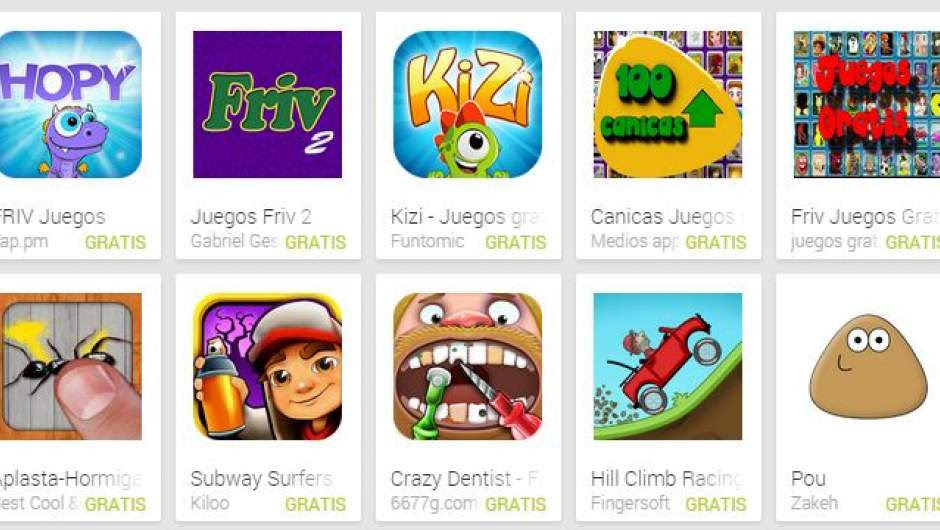Image resolution: width=940 pixels, height=530 pixels.
Task: Click GRATIS under Hill Climb Racing
Action: [x=716, y=504]
